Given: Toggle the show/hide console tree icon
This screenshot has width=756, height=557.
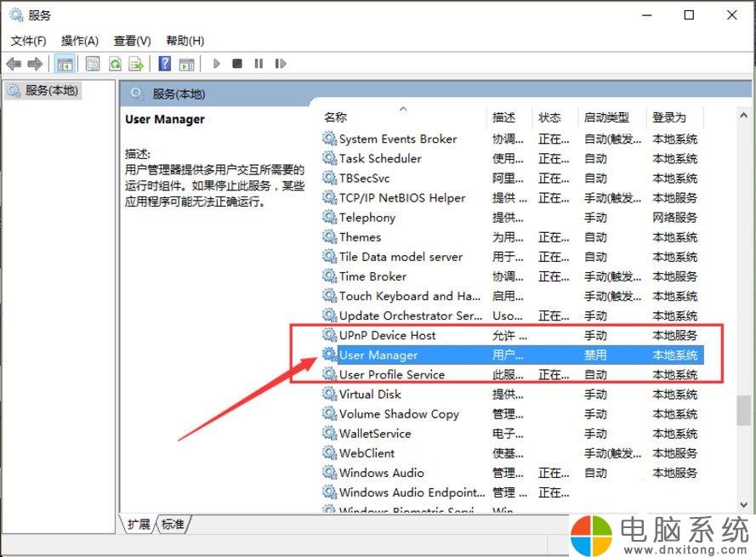Looking at the screenshot, I should click(x=65, y=64).
